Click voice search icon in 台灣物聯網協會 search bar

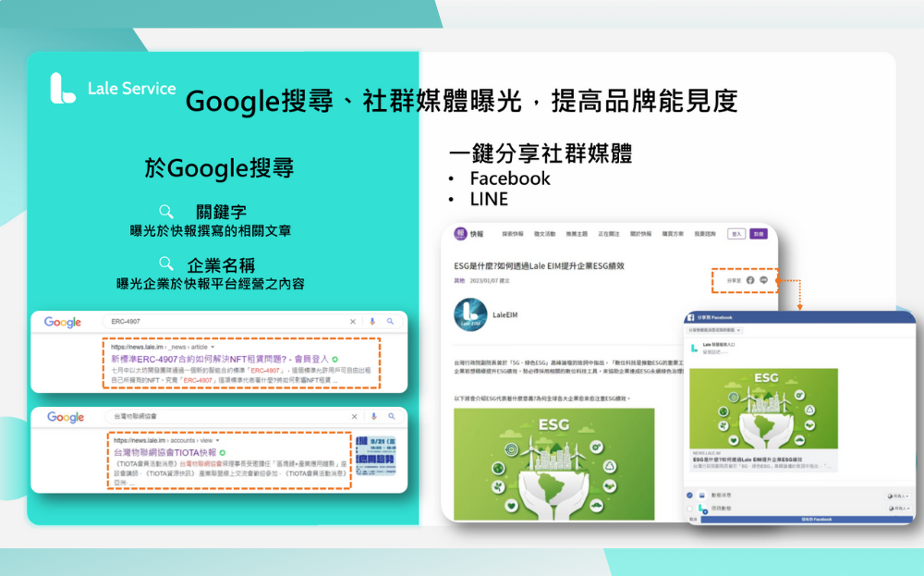373,416
